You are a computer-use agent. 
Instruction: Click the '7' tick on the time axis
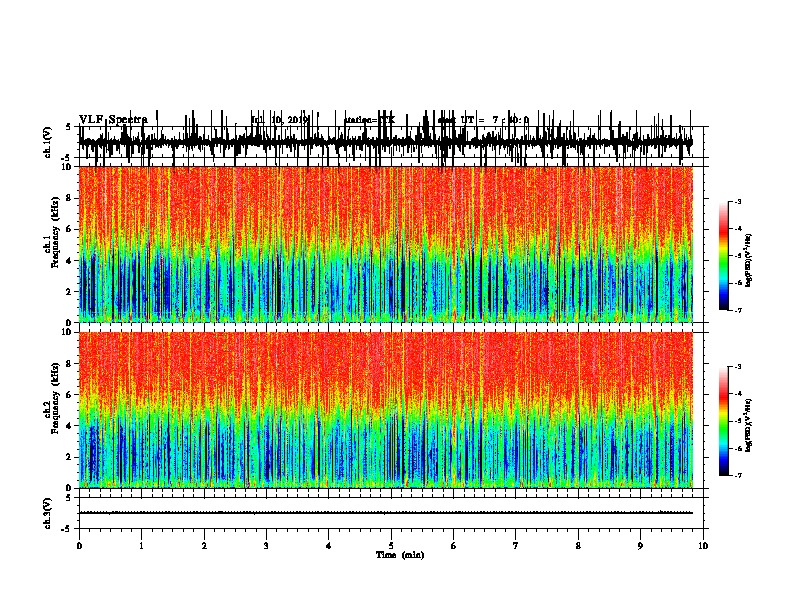coord(516,545)
